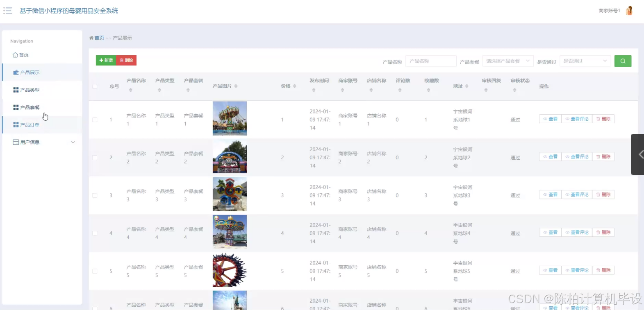Click 查看评论 for product row 4
The width and height of the screenshot is (644, 310).
pos(577,232)
